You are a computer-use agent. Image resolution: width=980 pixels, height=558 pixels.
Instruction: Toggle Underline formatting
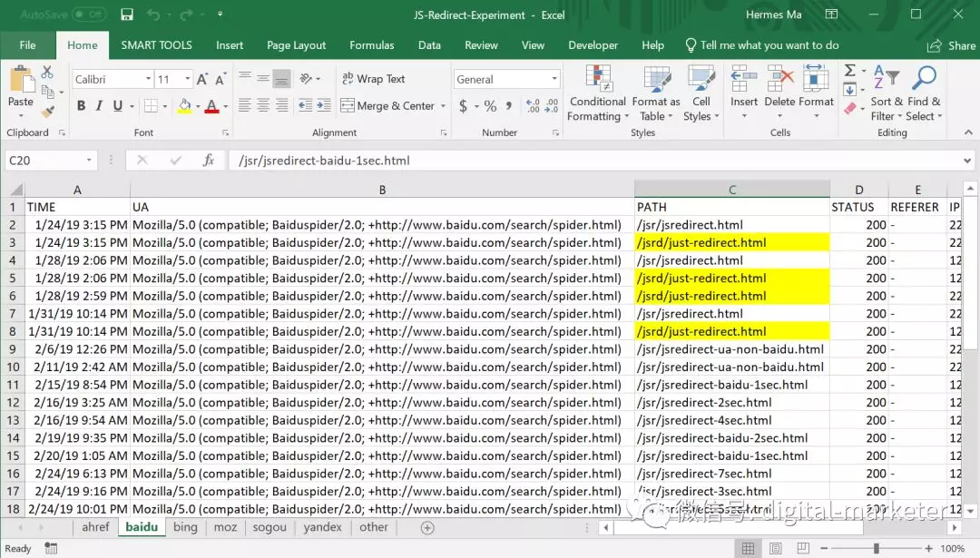(117, 106)
